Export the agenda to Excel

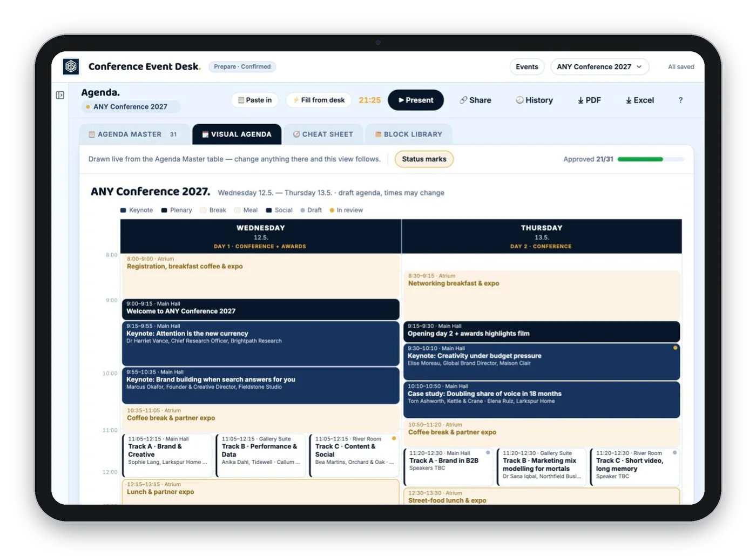[x=640, y=100]
